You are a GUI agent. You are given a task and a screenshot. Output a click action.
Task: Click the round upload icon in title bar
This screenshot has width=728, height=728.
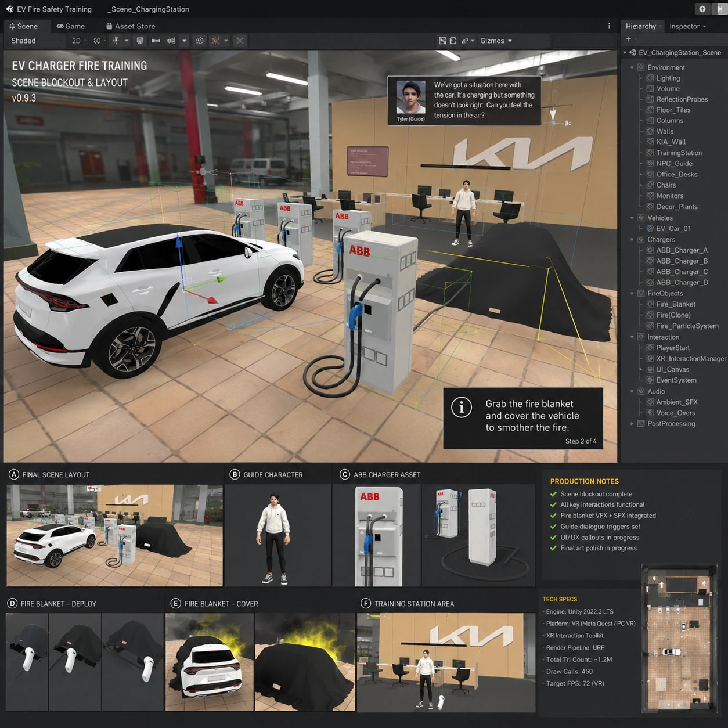coord(702,9)
